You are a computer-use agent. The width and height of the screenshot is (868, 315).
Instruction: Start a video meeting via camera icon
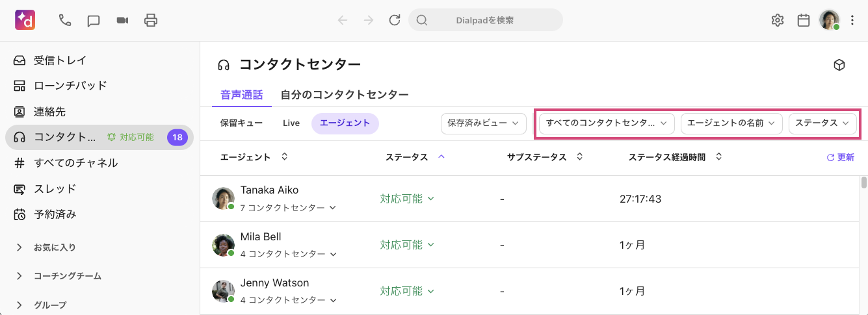click(x=122, y=20)
